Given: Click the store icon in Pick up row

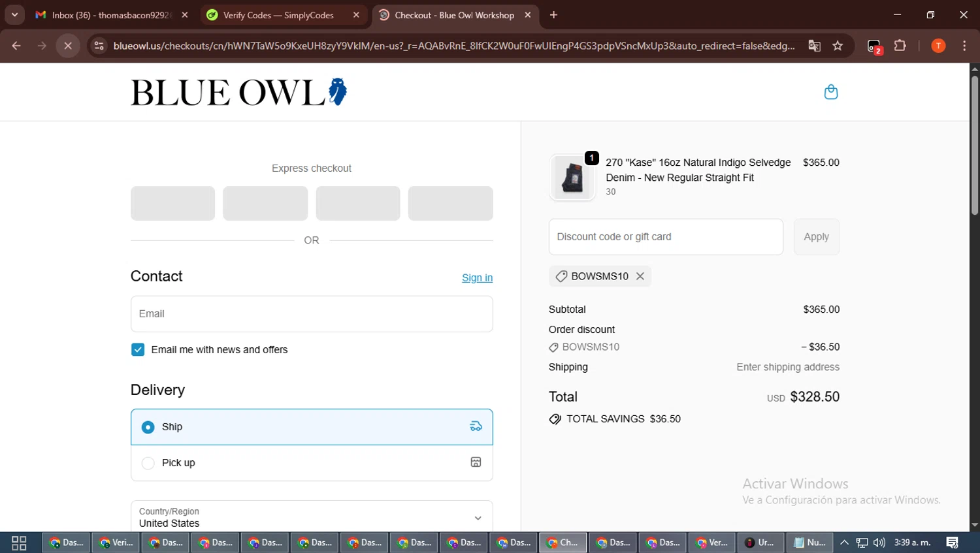Looking at the screenshot, I should click(476, 462).
